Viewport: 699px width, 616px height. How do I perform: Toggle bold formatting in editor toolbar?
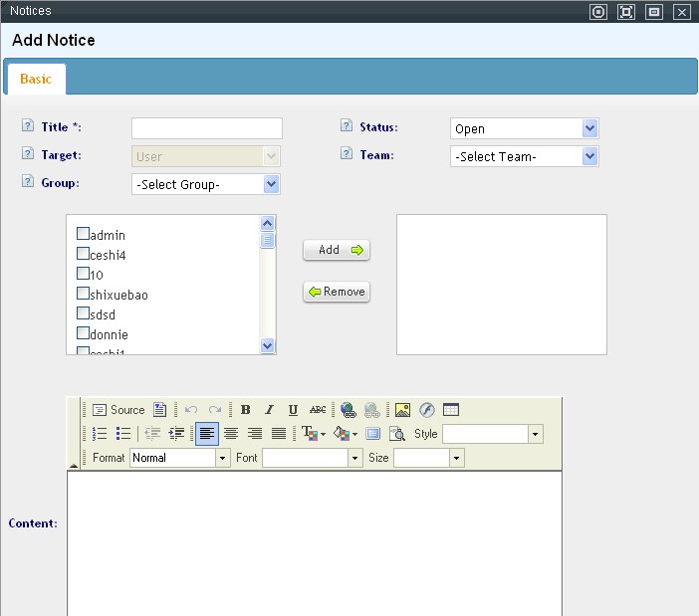tap(246, 410)
